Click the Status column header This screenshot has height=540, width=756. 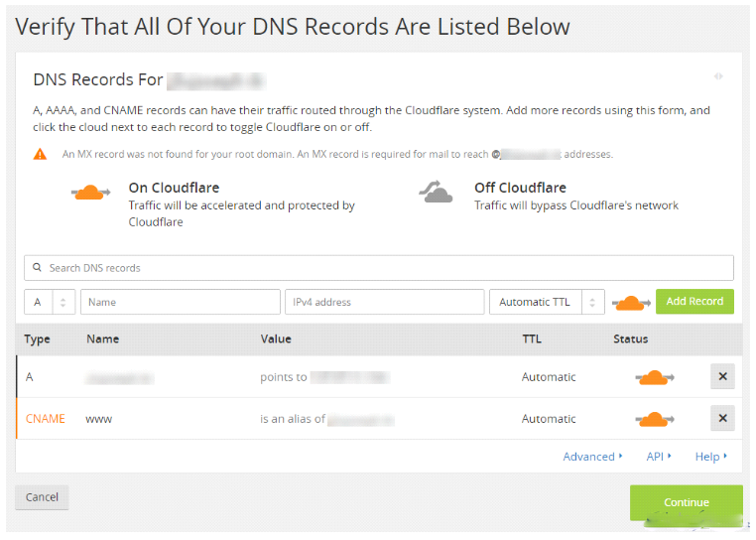(x=631, y=339)
